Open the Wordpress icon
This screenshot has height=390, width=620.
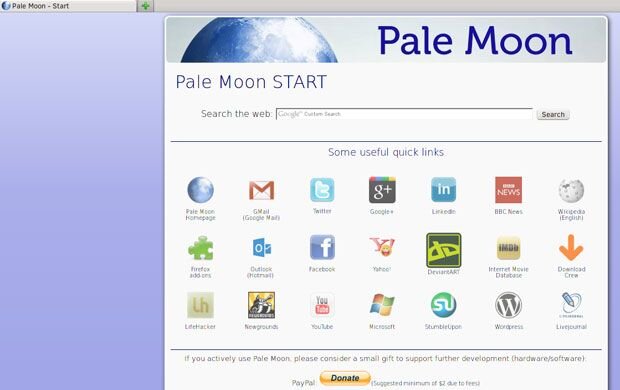[508, 305]
